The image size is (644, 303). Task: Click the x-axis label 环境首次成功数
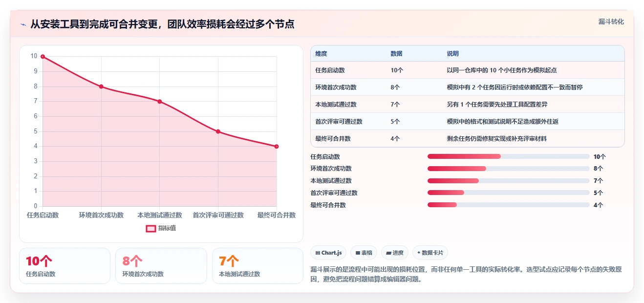pos(101,215)
